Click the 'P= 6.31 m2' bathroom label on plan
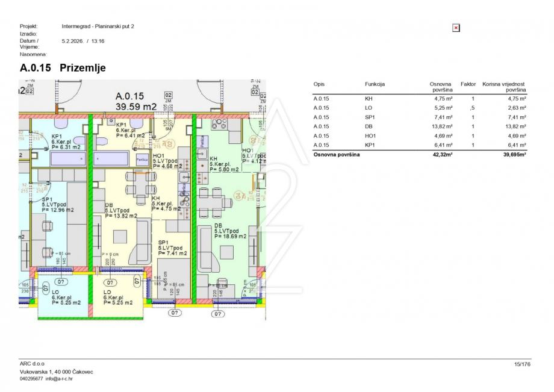The height and width of the screenshot is (392, 554). [66, 148]
